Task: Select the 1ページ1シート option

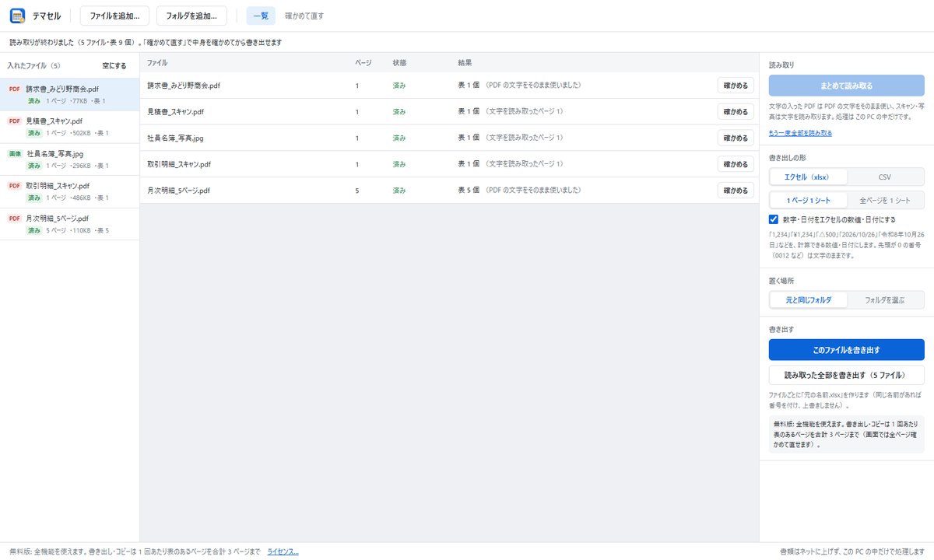Action: (x=808, y=201)
